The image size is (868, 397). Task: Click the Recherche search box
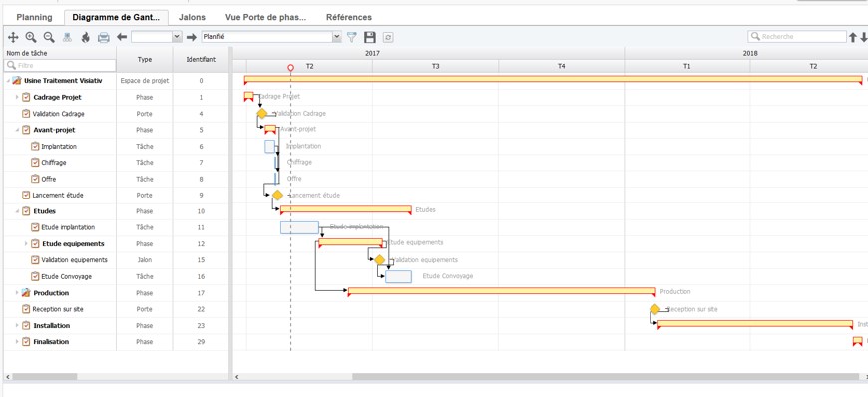[x=797, y=37]
